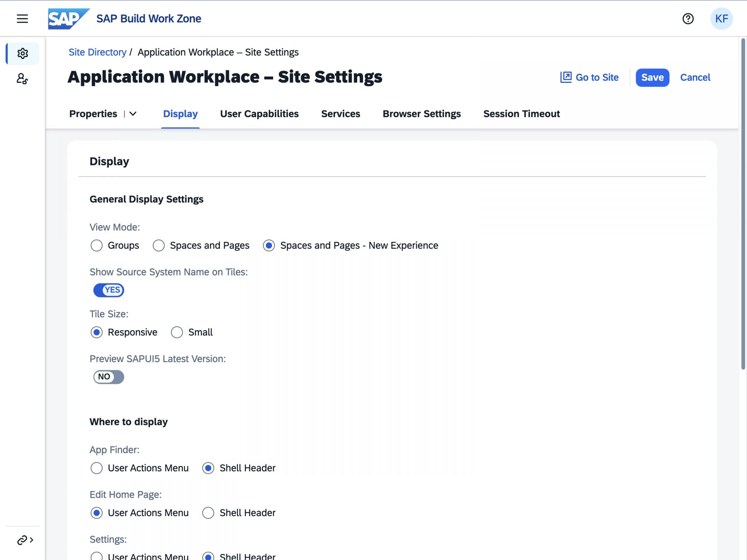Open the Properties tab
Viewport: 747px width, 560px height.
point(93,114)
